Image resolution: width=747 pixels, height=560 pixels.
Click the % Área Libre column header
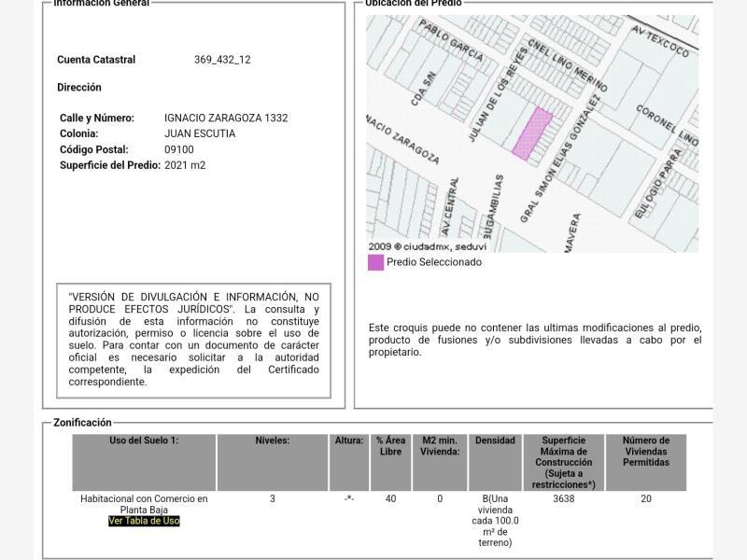click(x=390, y=462)
